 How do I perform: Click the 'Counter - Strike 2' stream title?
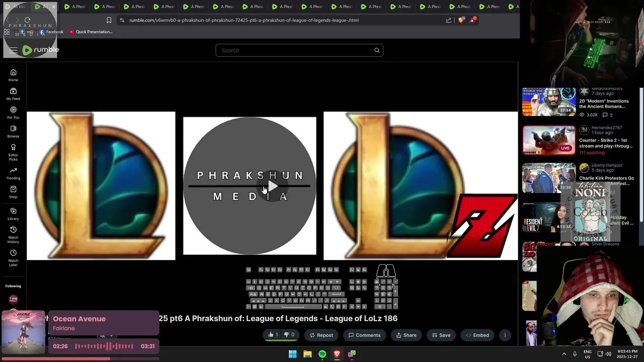click(x=606, y=143)
